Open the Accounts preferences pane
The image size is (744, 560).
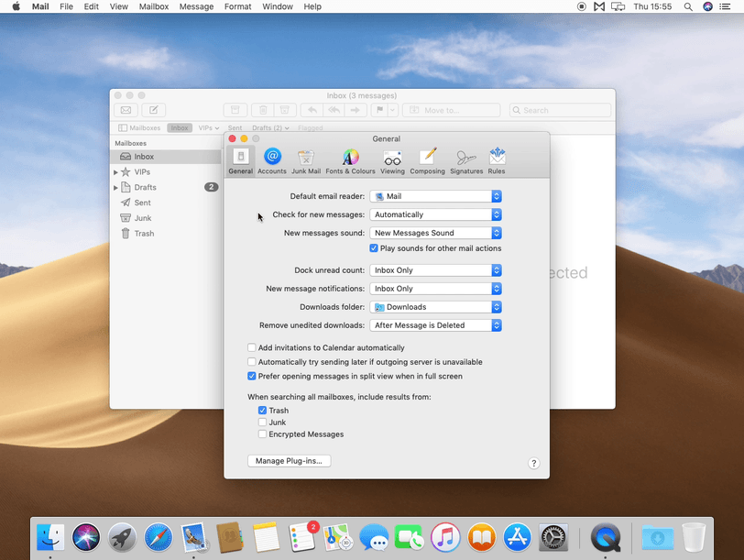click(x=271, y=160)
